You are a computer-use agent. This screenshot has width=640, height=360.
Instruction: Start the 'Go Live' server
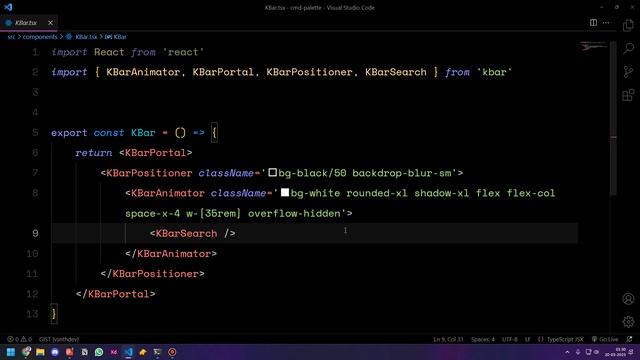tap(605, 339)
